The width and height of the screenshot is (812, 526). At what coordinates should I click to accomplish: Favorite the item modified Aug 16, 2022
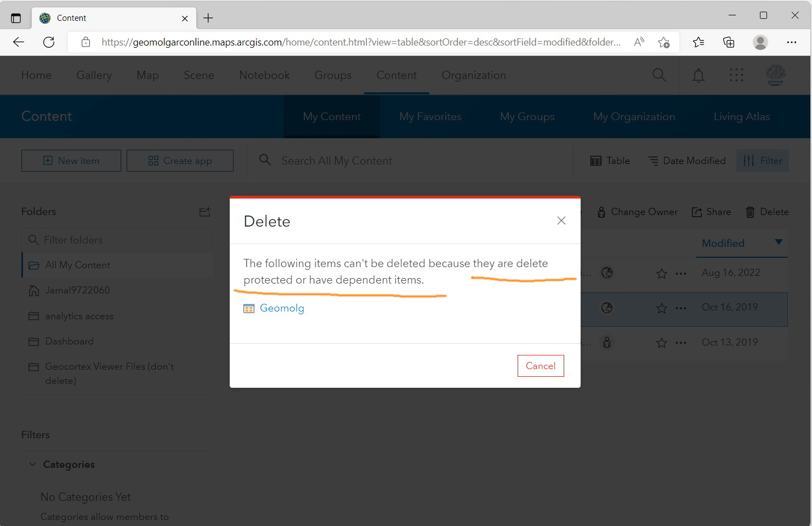click(x=662, y=273)
